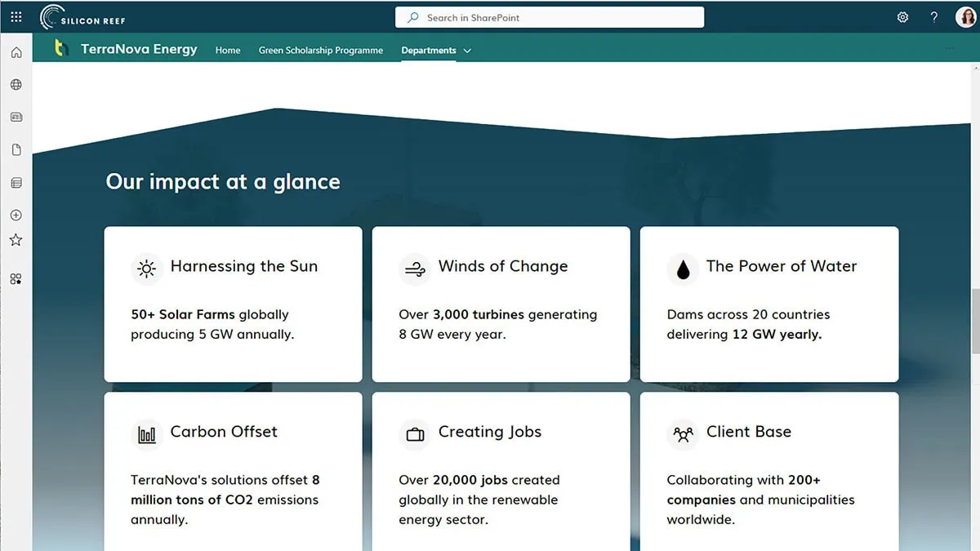Open My files page icon in sidebar
Image resolution: width=980 pixels, height=551 pixels.
pos(16,150)
